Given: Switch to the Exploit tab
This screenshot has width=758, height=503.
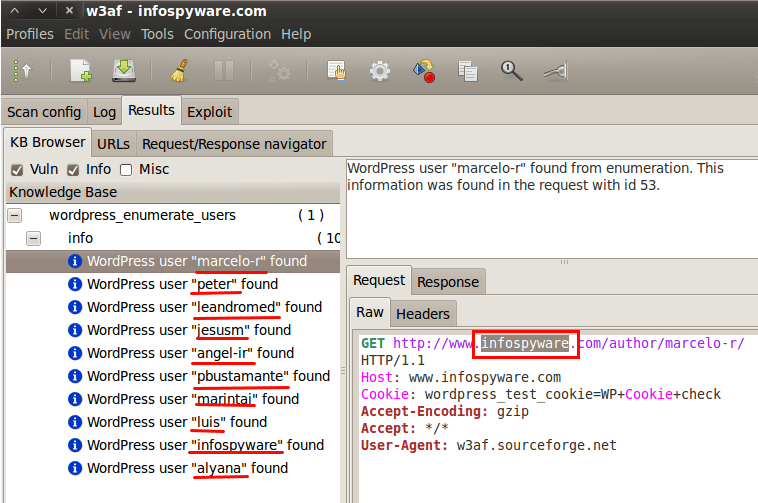Looking at the screenshot, I should click(x=210, y=112).
